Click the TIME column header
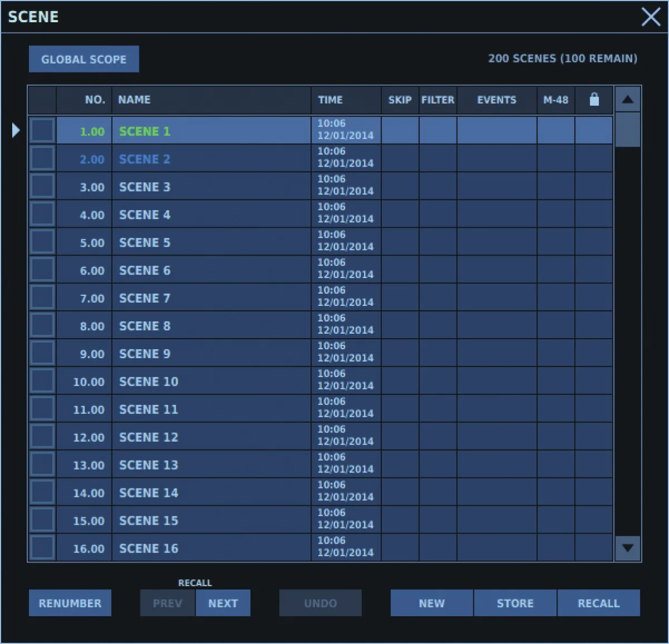Image resolution: width=669 pixels, height=644 pixels. point(346,100)
